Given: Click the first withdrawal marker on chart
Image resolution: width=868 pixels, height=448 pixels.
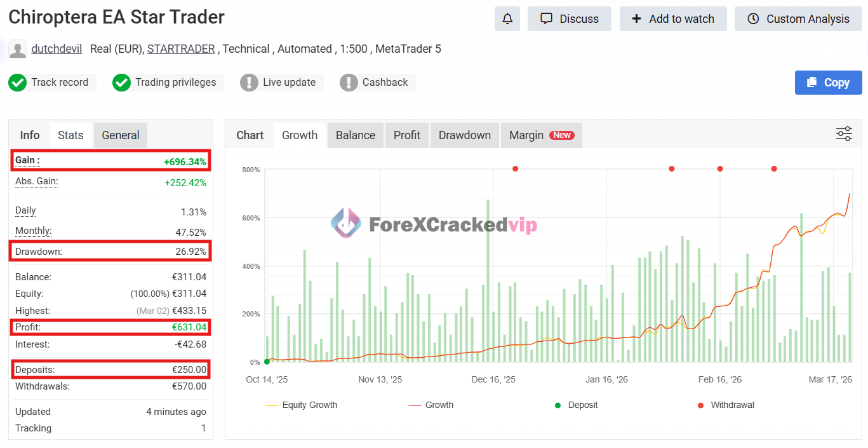Looking at the screenshot, I should pos(515,169).
